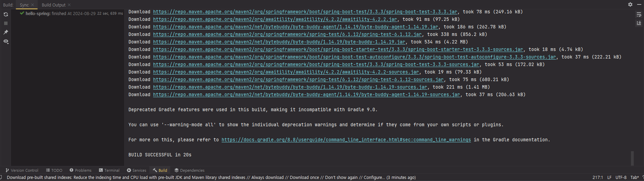
Task: Switch to the Build Output tab
Action: tap(53, 5)
